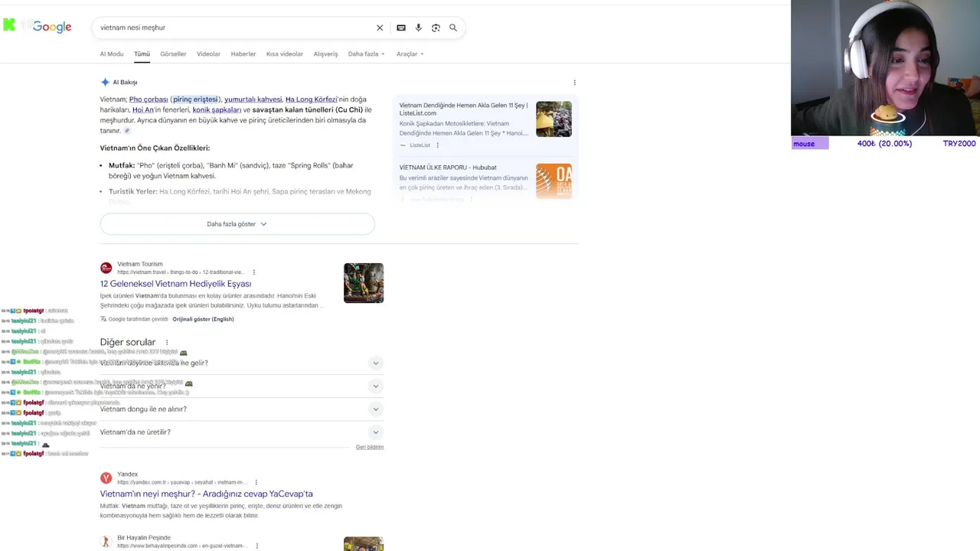The width and height of the screenshot is (980, 551).
Task: Click 'Daha fazla göster' to expand AI overview
Action: click(237, 224)
